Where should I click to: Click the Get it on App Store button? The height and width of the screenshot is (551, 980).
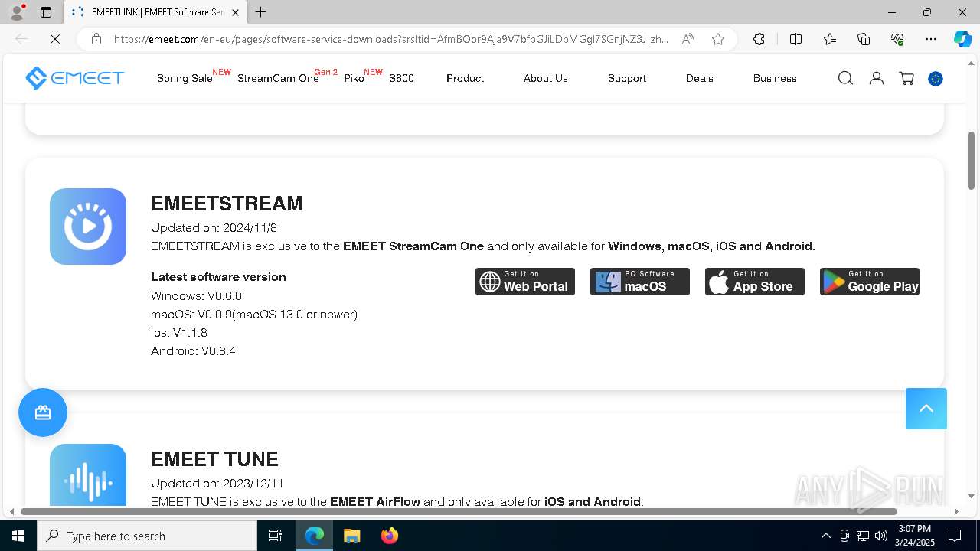755,282
